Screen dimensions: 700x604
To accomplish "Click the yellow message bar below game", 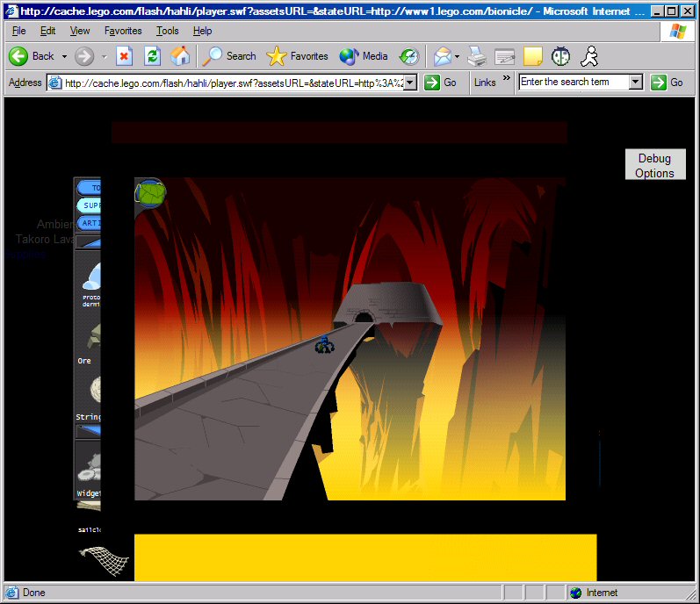I will click(x=365, y=557).
